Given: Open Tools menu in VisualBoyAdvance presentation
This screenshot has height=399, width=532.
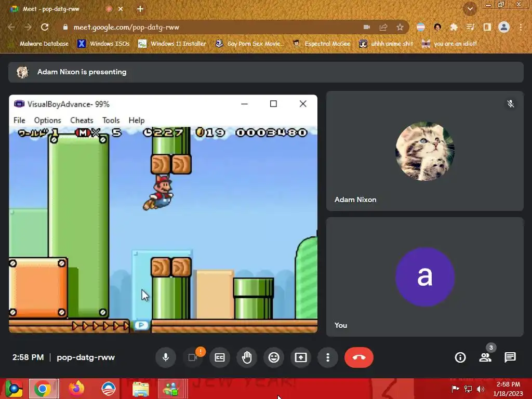Looking at the screenshot, I should coord(111,121).
